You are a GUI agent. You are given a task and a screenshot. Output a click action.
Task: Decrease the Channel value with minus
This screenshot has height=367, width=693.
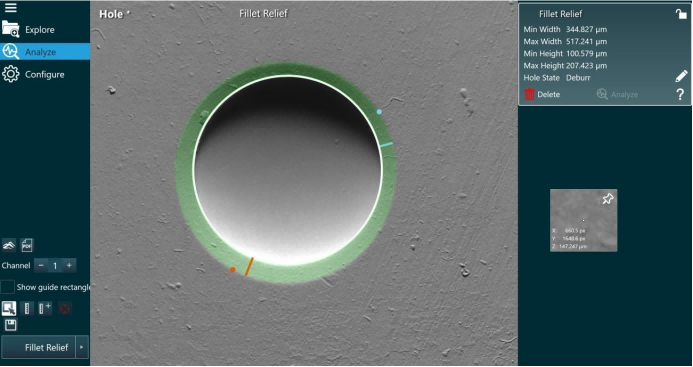coord(41,265)
